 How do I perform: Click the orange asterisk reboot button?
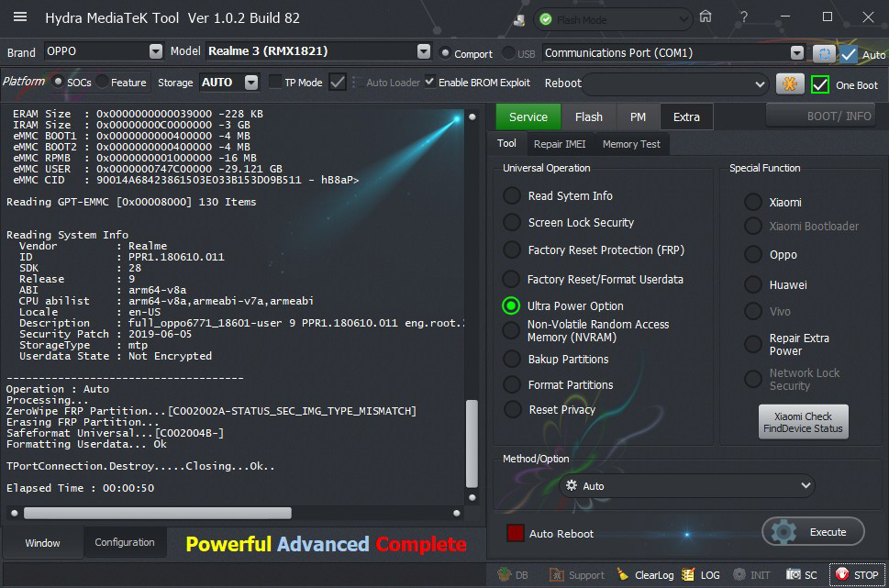tap(789, 83)
